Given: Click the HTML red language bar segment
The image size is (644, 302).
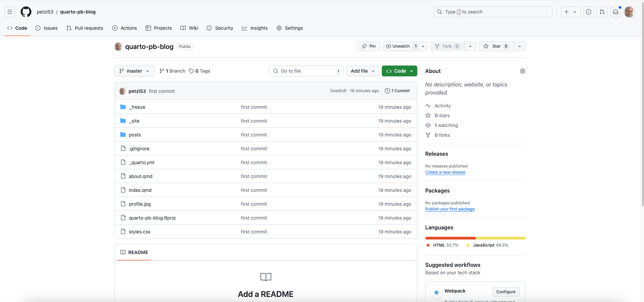Looking at the screenshot, I should pyautogui.click(x=450, y=238).
